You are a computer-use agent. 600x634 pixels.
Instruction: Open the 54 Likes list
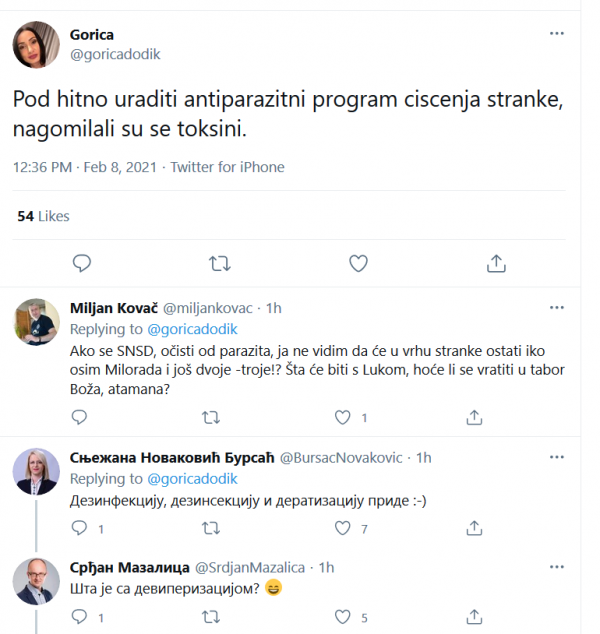click(x=44, y=215)
